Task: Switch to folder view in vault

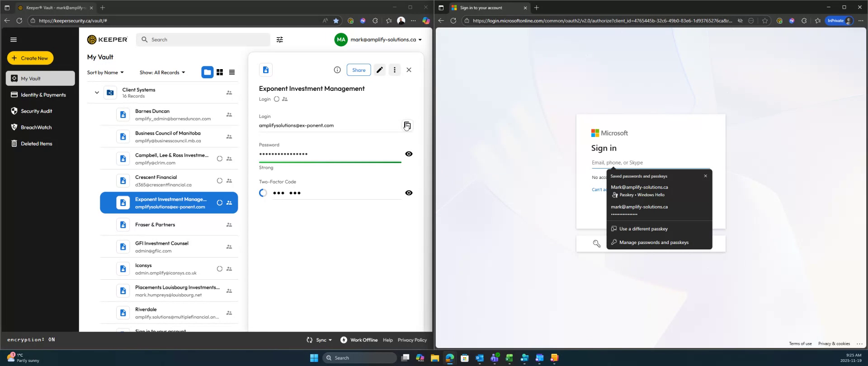Action: point(207,72)
